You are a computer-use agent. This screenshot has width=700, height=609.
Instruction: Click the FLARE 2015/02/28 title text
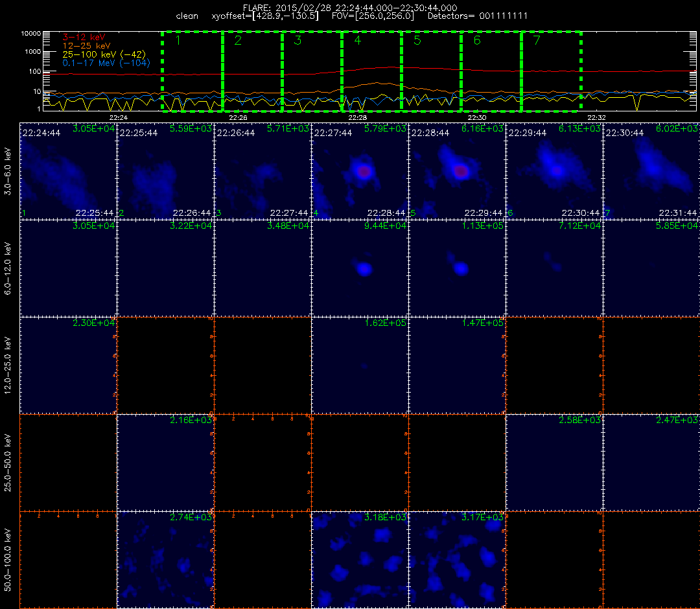pos(349,8)
